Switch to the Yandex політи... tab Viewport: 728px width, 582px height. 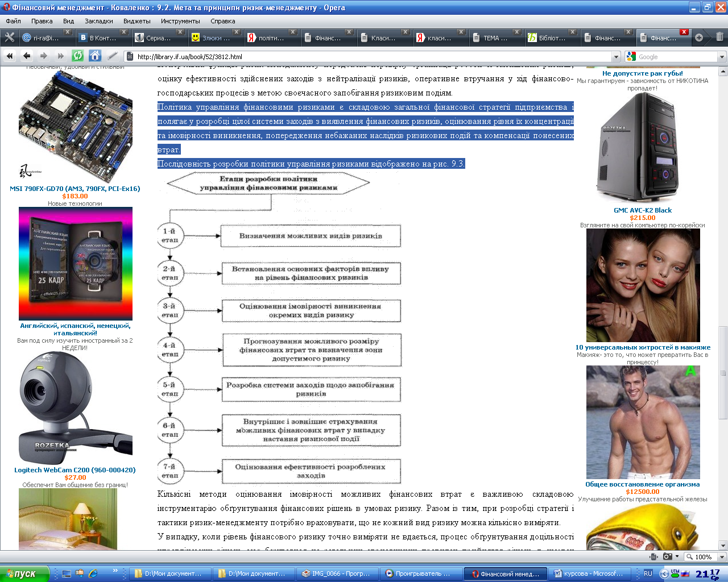pos(271,38)
